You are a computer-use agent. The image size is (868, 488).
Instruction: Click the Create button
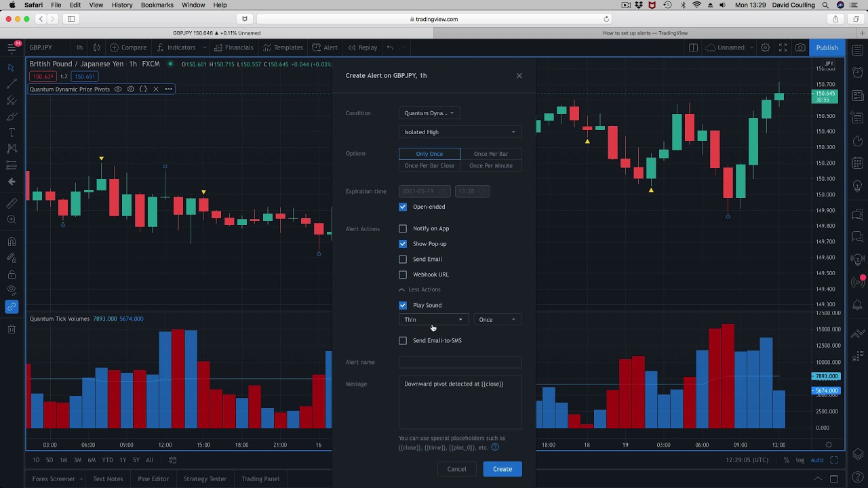click(502, 469)
